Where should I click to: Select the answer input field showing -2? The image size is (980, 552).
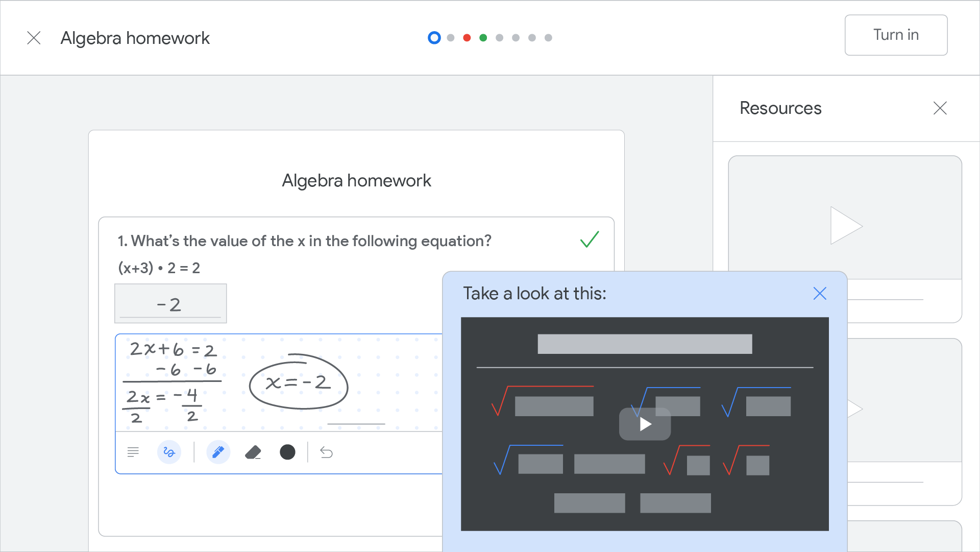(171, 303)
